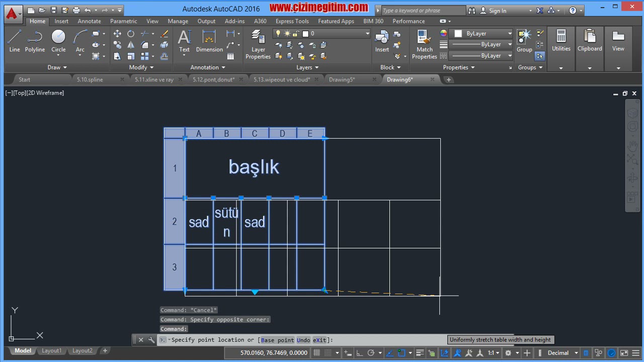This screenshot has width=644, height=362.
Task: Click the Stretch tool icon
Action: pos(117,56)
